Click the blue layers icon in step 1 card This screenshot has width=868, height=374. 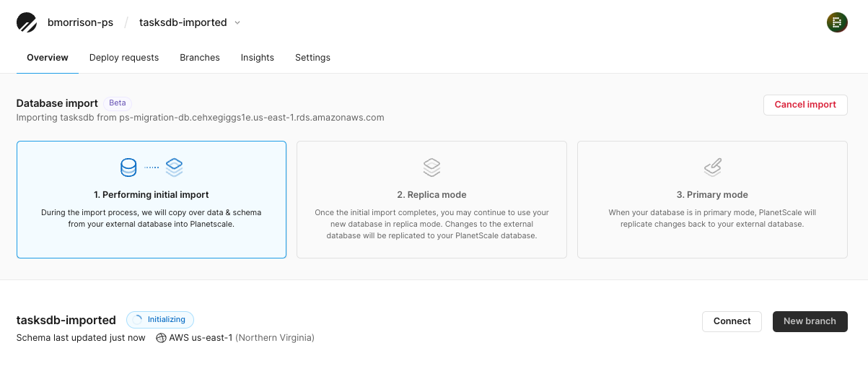174,168
